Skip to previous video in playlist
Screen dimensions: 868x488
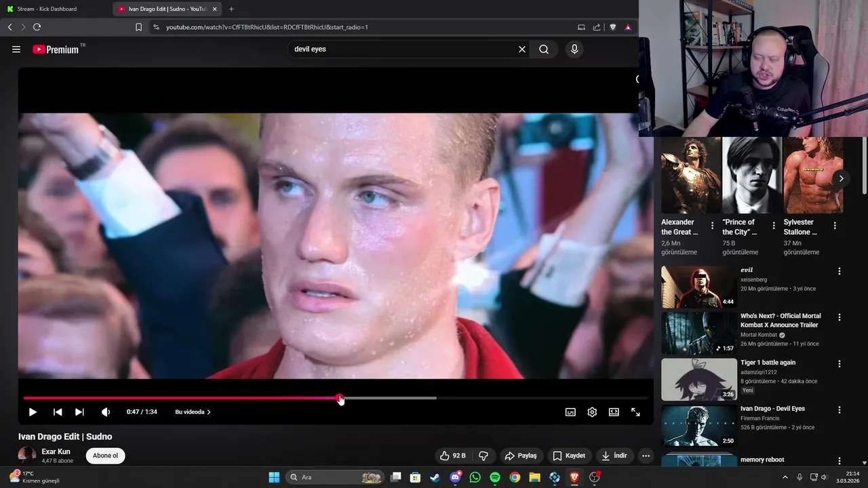tap(58, 412)
